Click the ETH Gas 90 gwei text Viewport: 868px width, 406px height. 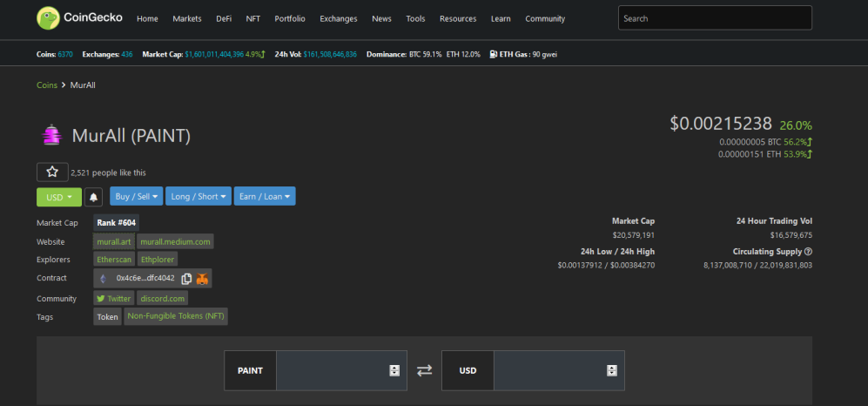(x=527, y=54)
